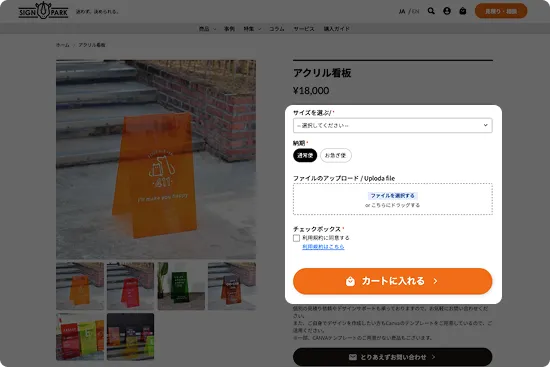Open the 利用規約はこちら link

point(323,247)
